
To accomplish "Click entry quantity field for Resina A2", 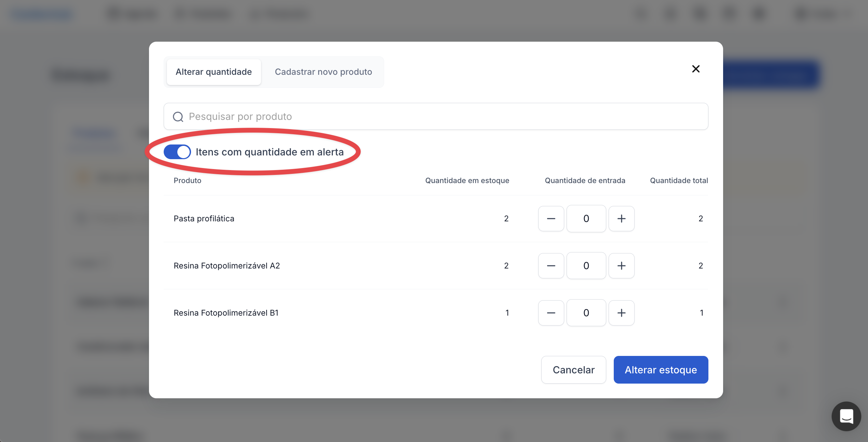I will pyautogui.click(x=586, y=266).
